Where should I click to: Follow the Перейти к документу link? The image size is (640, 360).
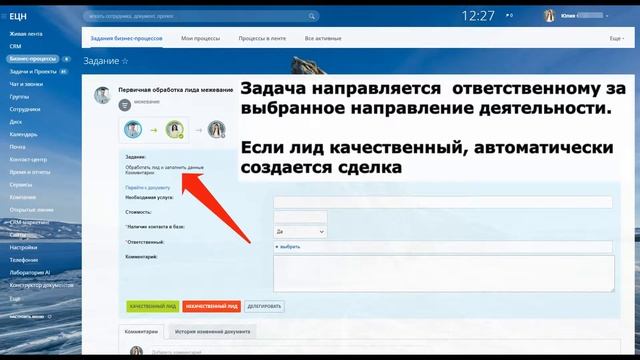click(x=147, y=188)
